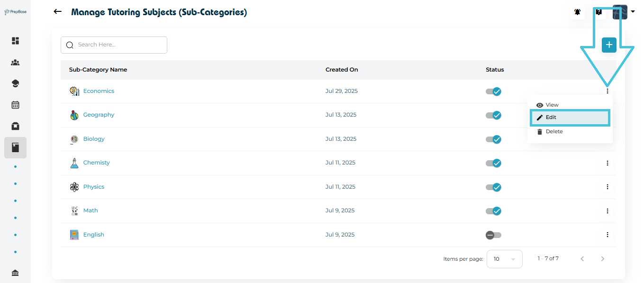
Task: Expand the profile avatar dropdown arrow
Action: pyautogui.click(x=633, y=12)
